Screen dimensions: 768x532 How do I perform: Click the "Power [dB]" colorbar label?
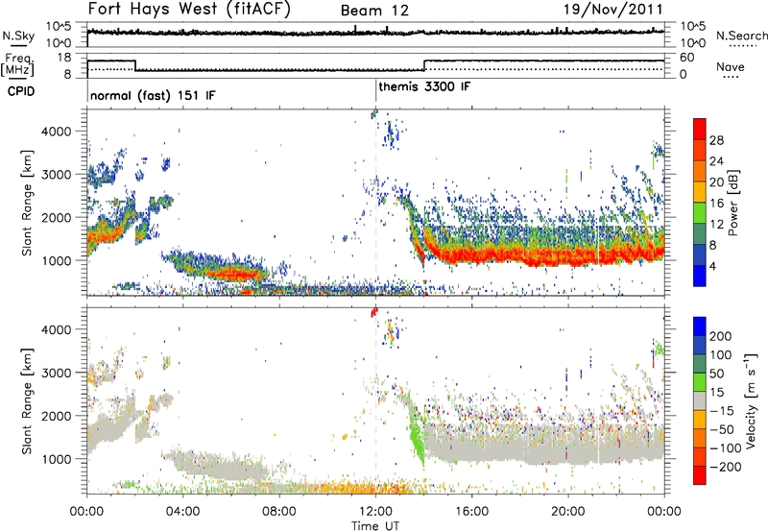pyautogui.click(x=732, y=203)
